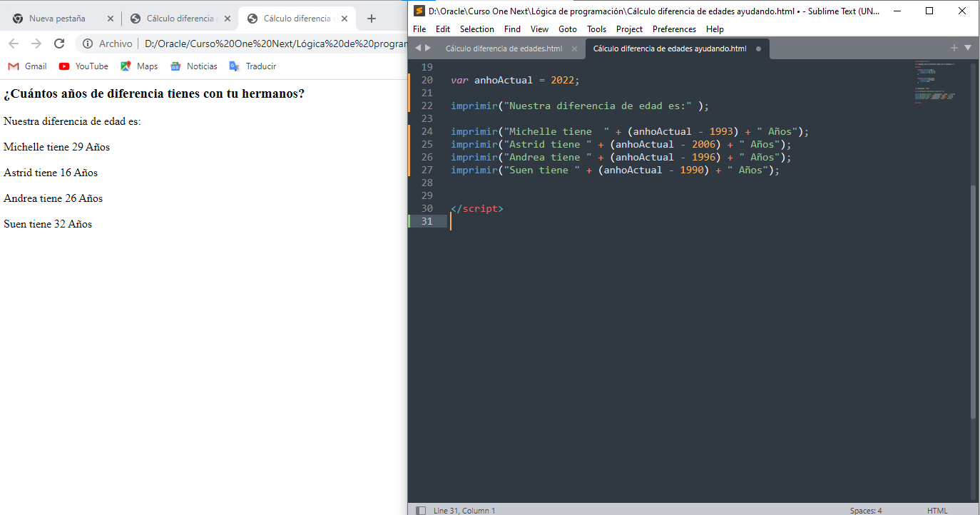Click 1990 in the Suen code line
This screenshot has width=980, height=515.
[x=692, y=170]
